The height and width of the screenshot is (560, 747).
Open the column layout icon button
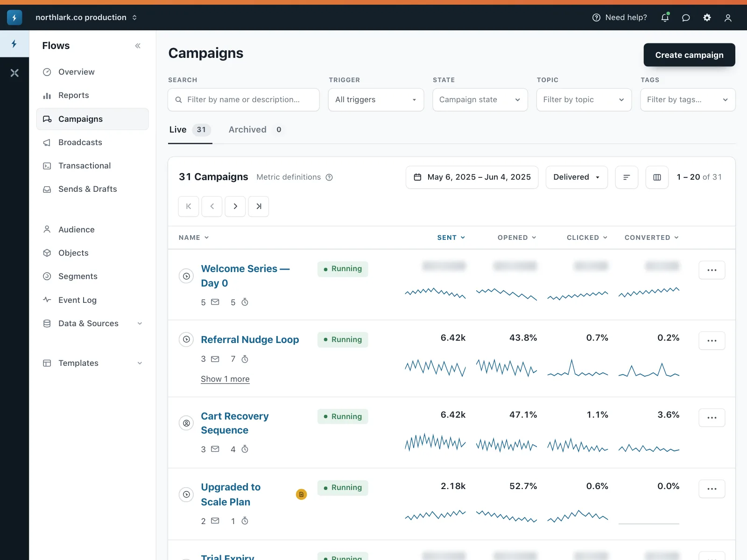(x=657, y=177)
